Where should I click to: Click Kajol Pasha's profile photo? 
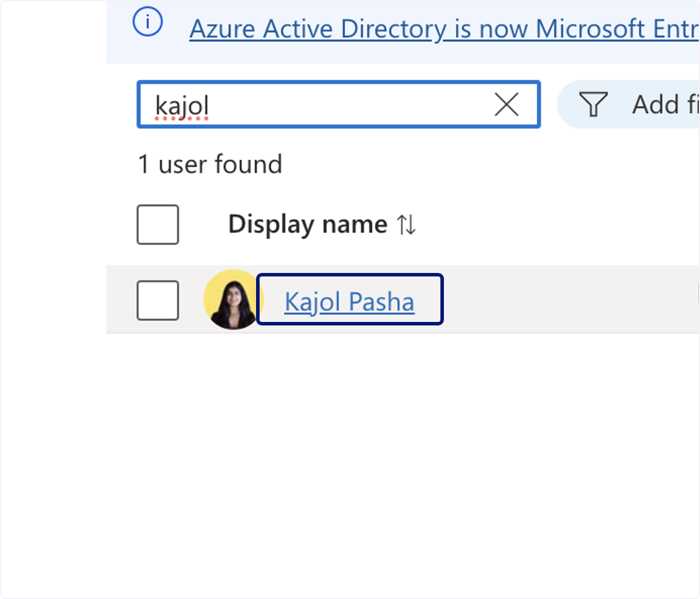pyautogui.click(x=232, y=299)
